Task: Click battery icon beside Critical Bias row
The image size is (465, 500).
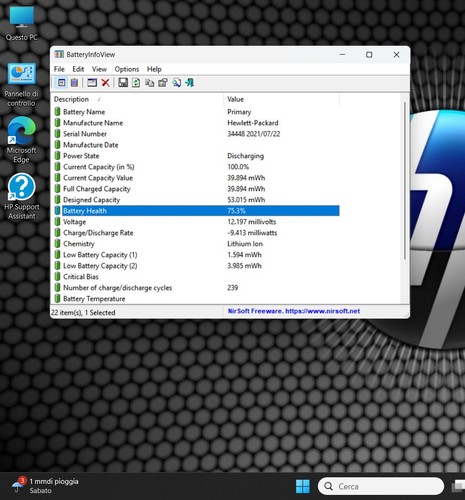Action: point(58,277)
